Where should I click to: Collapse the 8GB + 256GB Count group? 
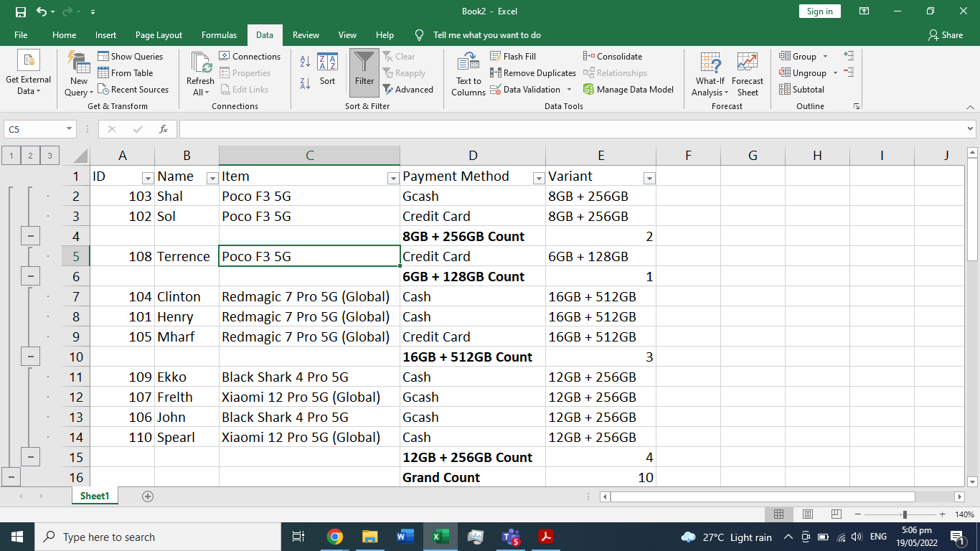(x=30, y=236)
